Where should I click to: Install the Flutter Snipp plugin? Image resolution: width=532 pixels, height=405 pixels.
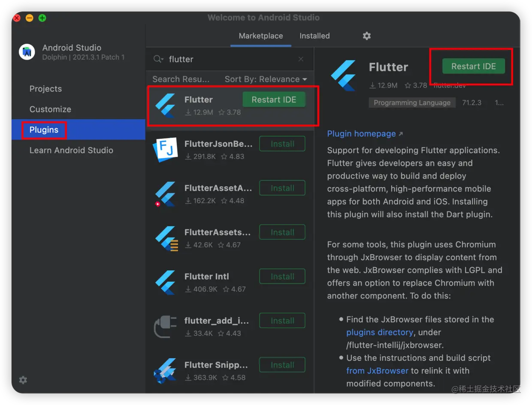click(282, 365)
